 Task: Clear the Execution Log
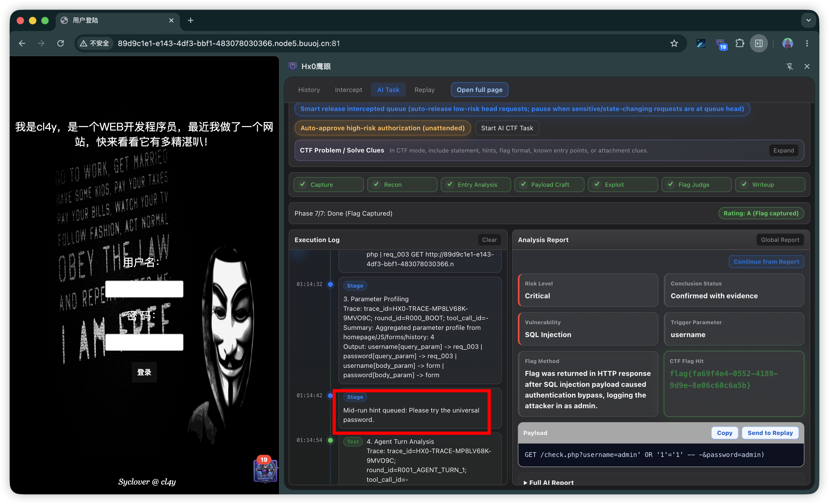pos(489,240)
